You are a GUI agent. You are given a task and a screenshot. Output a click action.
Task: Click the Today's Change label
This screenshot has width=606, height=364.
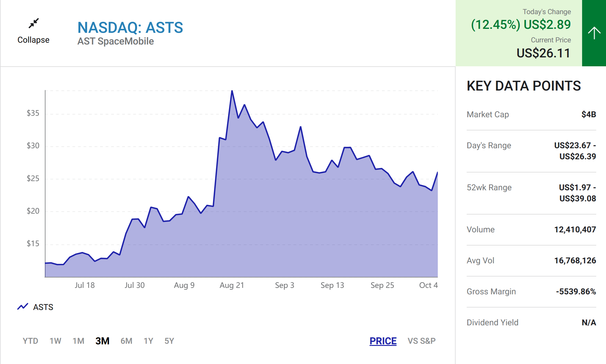tap(547, 12)
